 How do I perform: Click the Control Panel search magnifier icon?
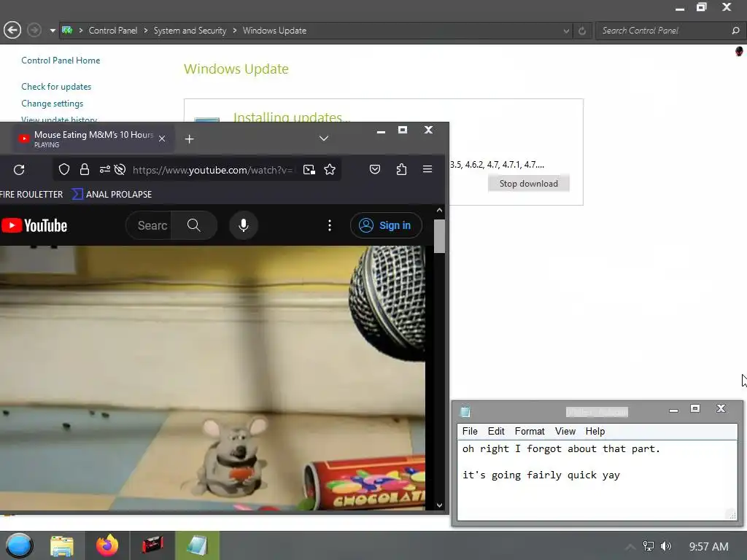point(735,31)
